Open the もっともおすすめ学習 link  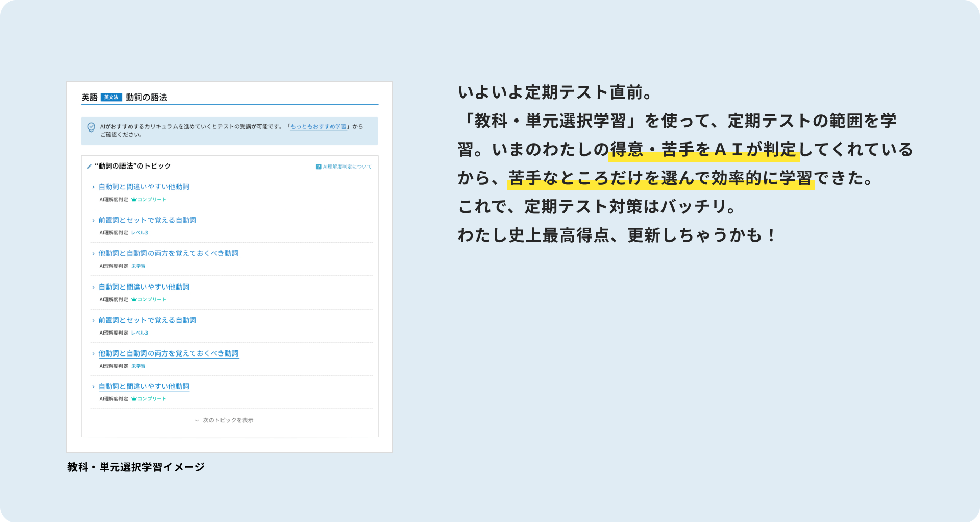[x=318, y=126]
